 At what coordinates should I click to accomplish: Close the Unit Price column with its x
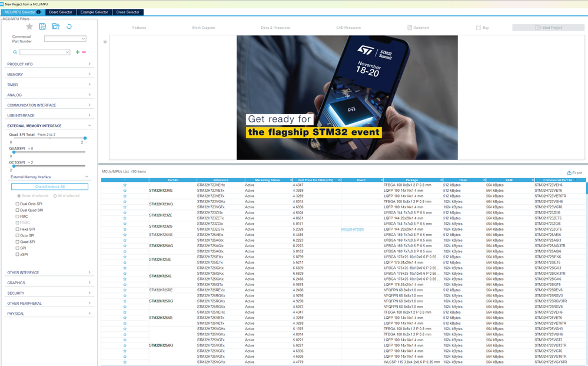coord(340,180)
